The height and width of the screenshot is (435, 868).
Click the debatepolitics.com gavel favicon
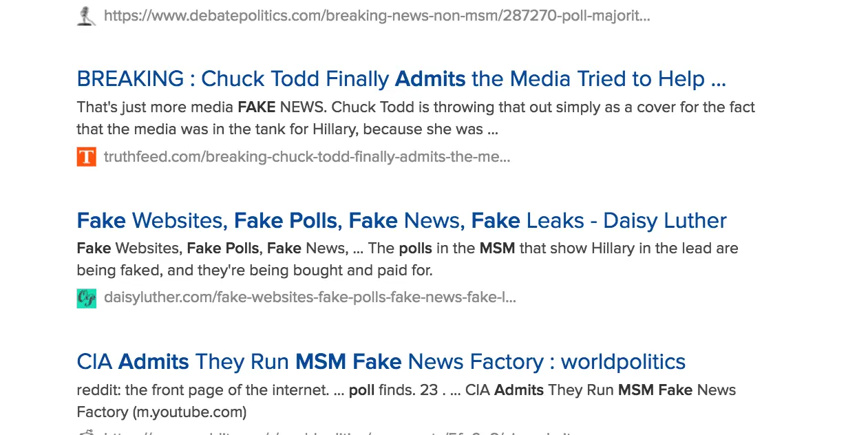click(x=86, y=16)
